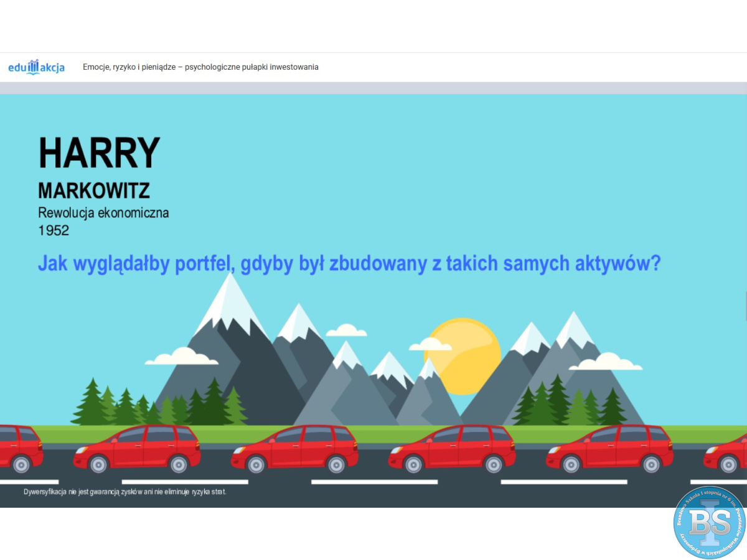
Task: Click the eduakcja logo in the header
Action: tap(36, 67)
